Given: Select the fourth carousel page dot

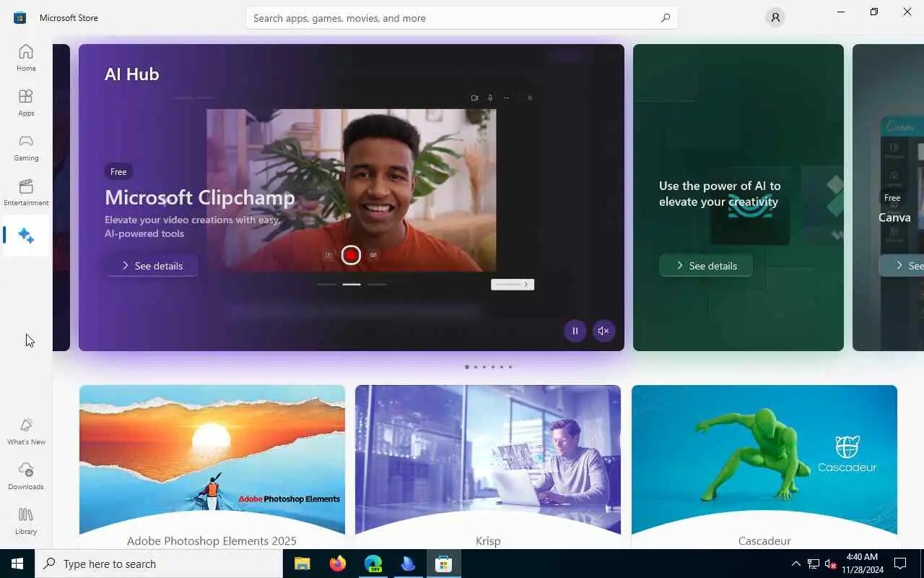Looking at the screenshot, I should [x=493, y=367].
